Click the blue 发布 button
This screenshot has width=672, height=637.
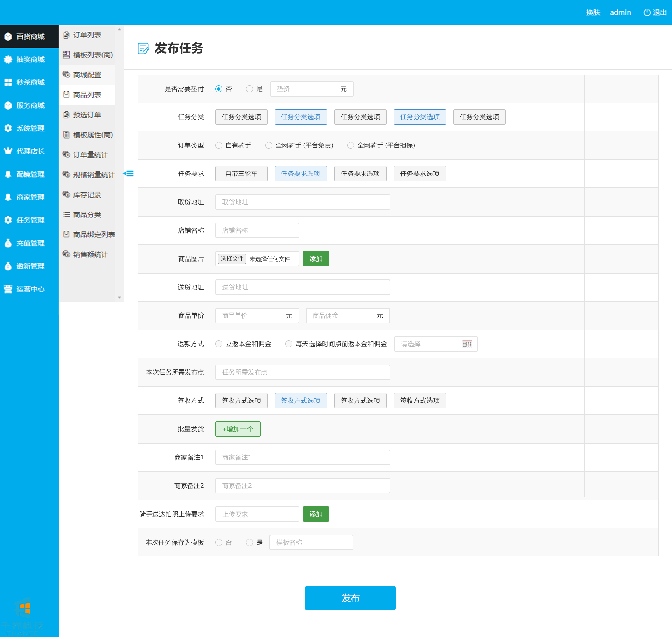[x=350, y=598]
